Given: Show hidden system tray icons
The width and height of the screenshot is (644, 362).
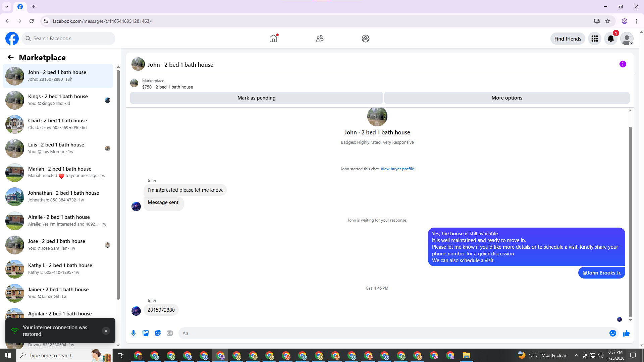Looking at the screenshot, I should (x=576, y=355).
